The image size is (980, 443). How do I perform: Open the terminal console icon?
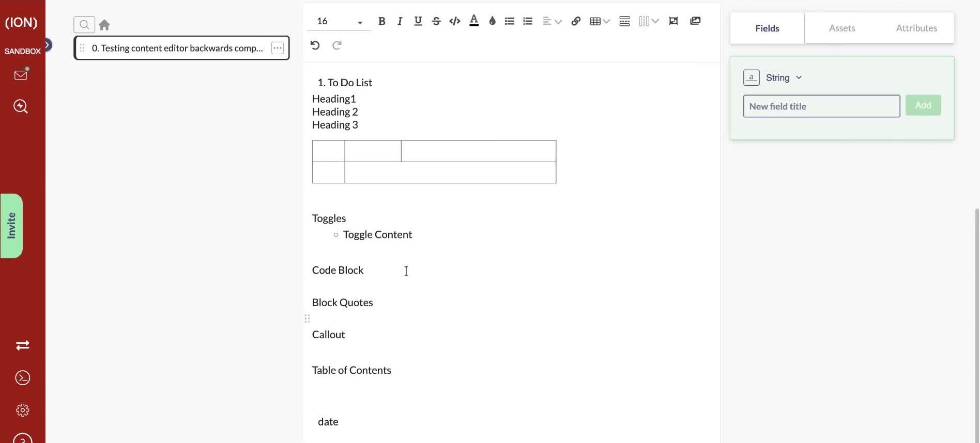tap(22, 378)
